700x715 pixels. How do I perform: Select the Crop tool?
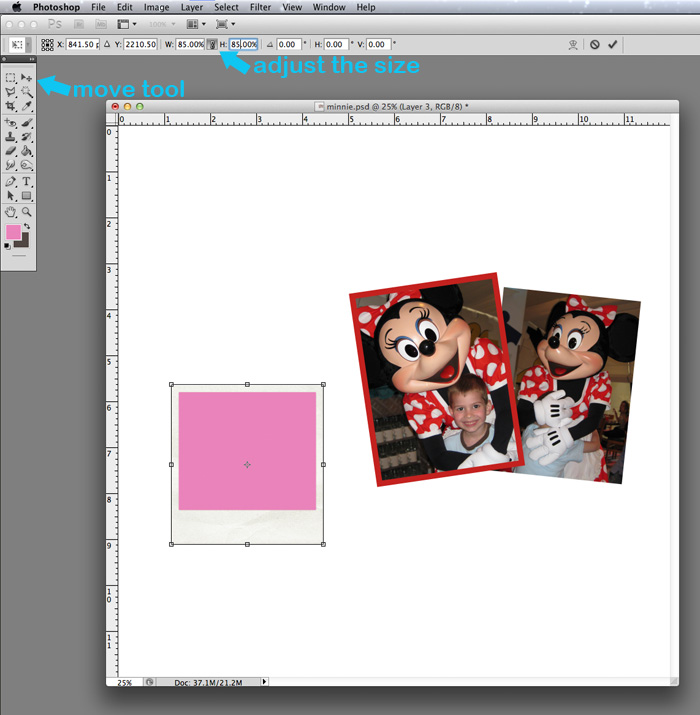pos(10,106)
